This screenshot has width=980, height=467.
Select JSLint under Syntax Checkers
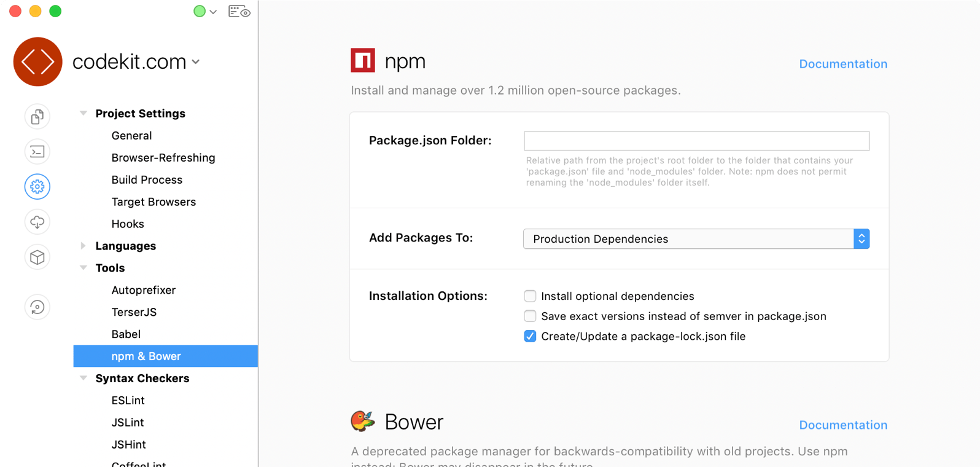(128, 423)
